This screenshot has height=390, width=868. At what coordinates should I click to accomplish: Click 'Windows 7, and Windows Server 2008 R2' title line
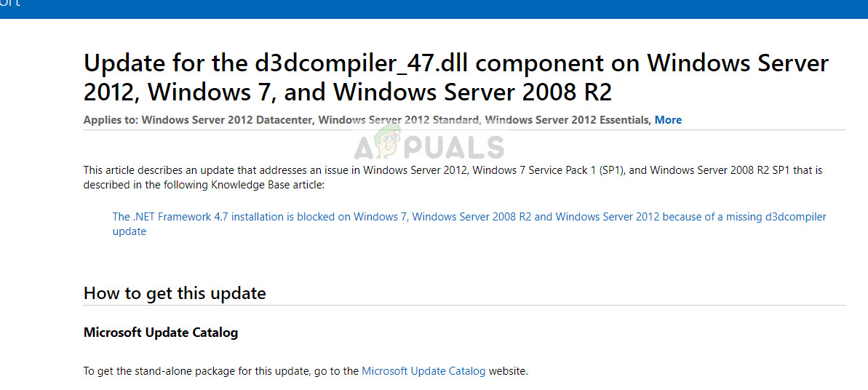pos(348,92)
